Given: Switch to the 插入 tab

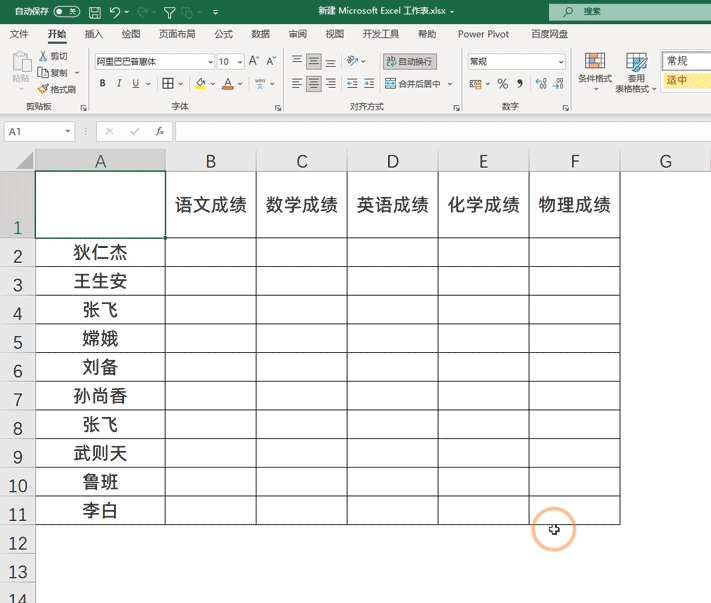Looking at the screenshot, I should tap(93, 34).
